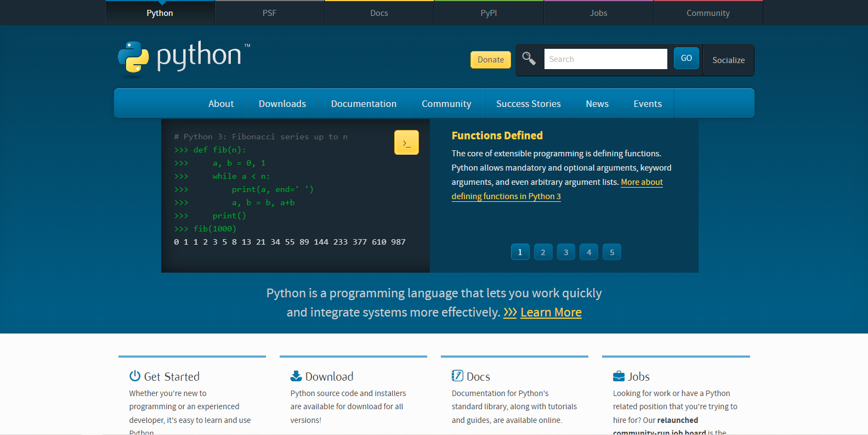Image resolution: width=868 pixels, height=435 pixels.
Task: Click the '# Python 3: Fibonacci series' comment
Action: coord(261,137)
